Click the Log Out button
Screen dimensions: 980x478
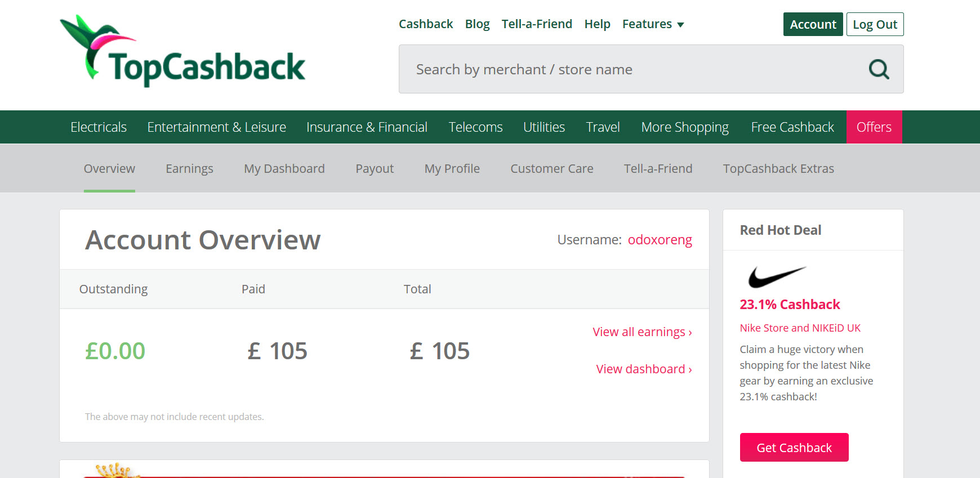coord(875,24)
